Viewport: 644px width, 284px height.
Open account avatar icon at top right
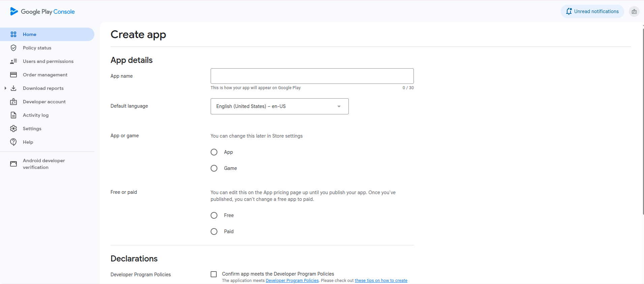(634, 11)
